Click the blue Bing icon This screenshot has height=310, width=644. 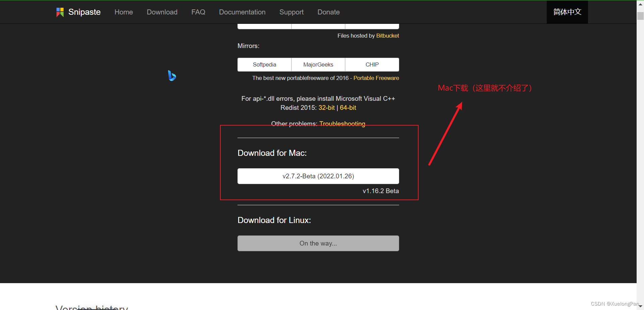click(172, 76)
